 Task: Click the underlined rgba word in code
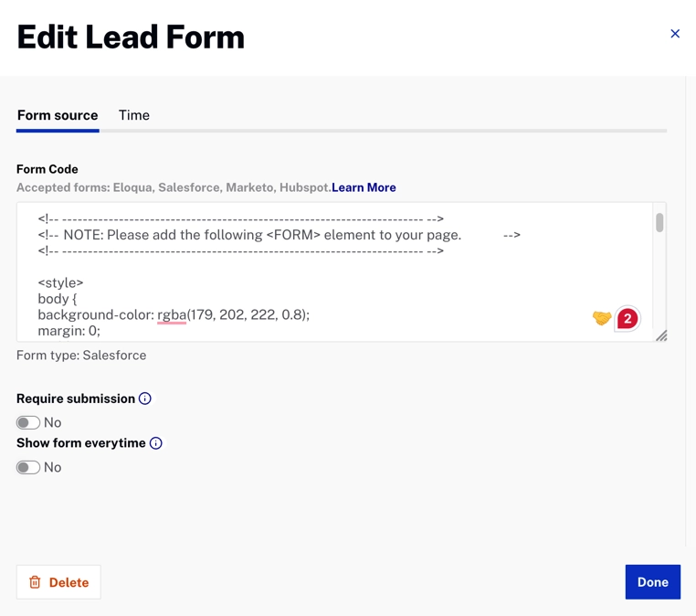point(172,314)
